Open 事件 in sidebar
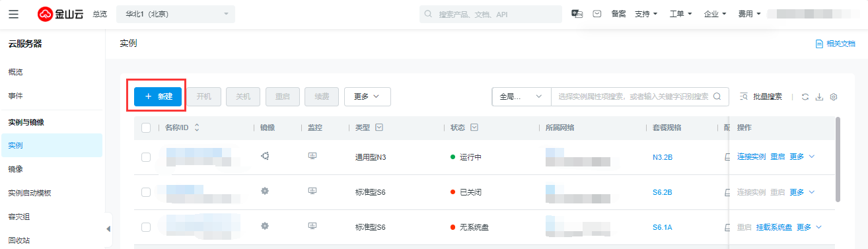The height and width of the screenshot is (249, 868). pyautogui.click(x=16, y=96)
